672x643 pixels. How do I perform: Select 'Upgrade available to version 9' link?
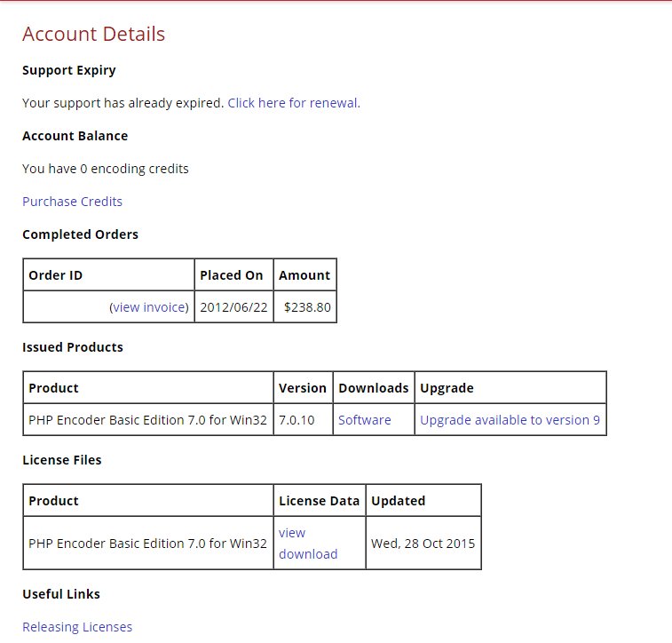pyautogui.click(x=510, y=420)
